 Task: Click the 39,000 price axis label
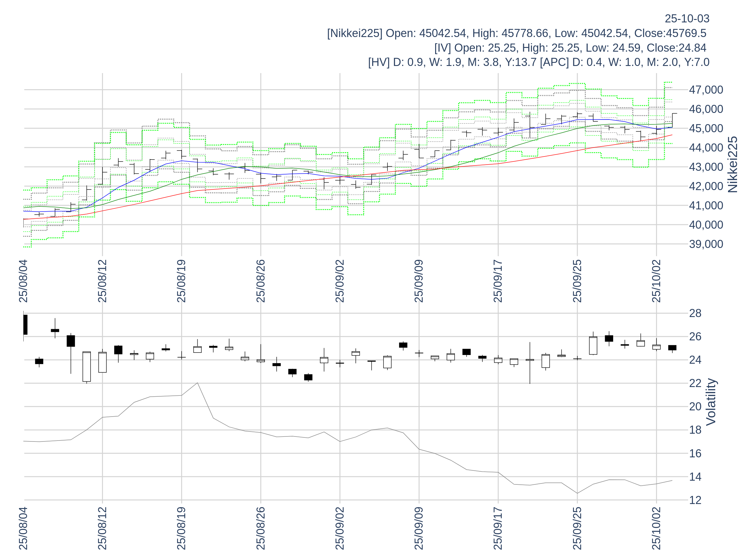pos(706,244)
